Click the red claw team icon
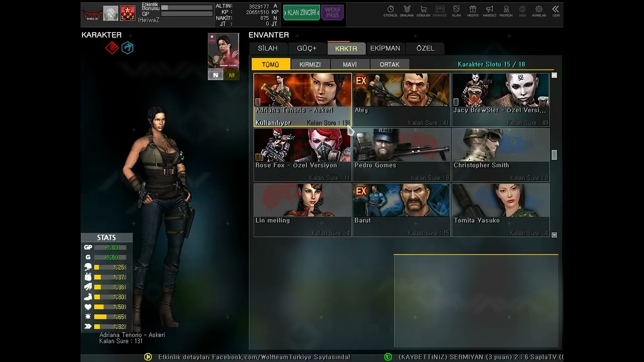 (x=112, y=48)
